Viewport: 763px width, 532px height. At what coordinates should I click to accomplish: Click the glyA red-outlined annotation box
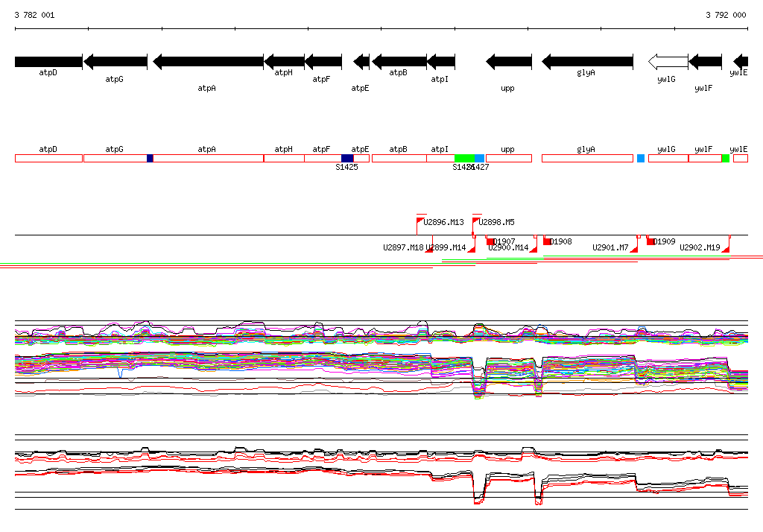(587, 158)
